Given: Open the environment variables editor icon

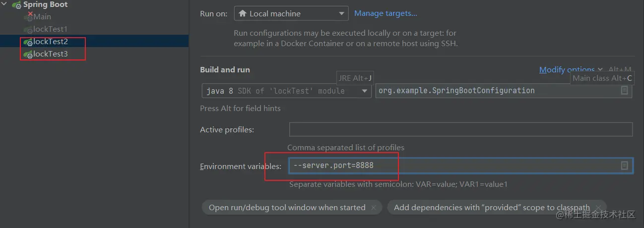Looking at the screenshot, I should (x=624, y=166).
